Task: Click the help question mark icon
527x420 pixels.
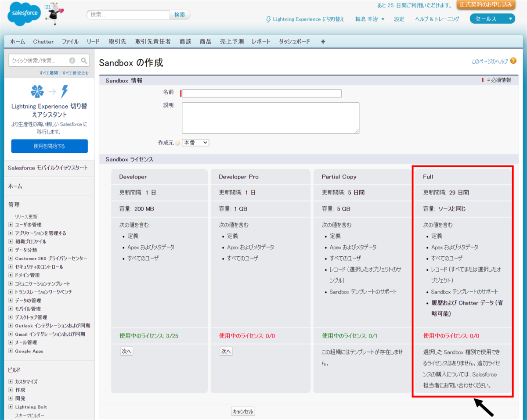Action: (513, 61)
